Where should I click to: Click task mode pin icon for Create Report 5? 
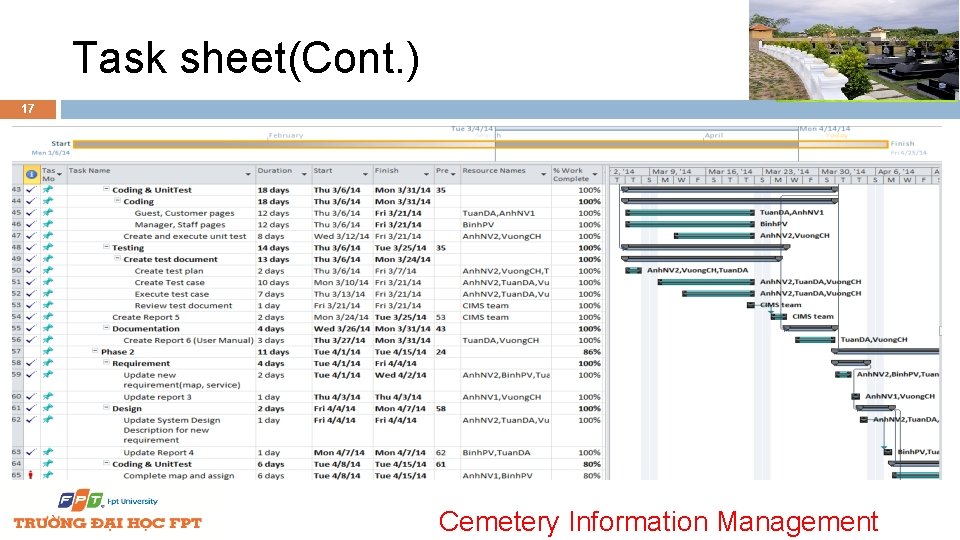tap(48, 317)
